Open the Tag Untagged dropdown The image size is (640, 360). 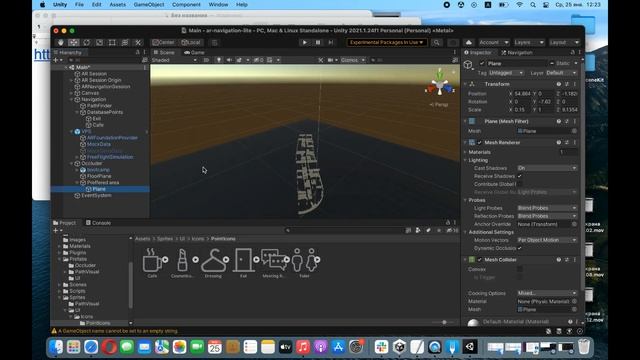tap(506, 73)
